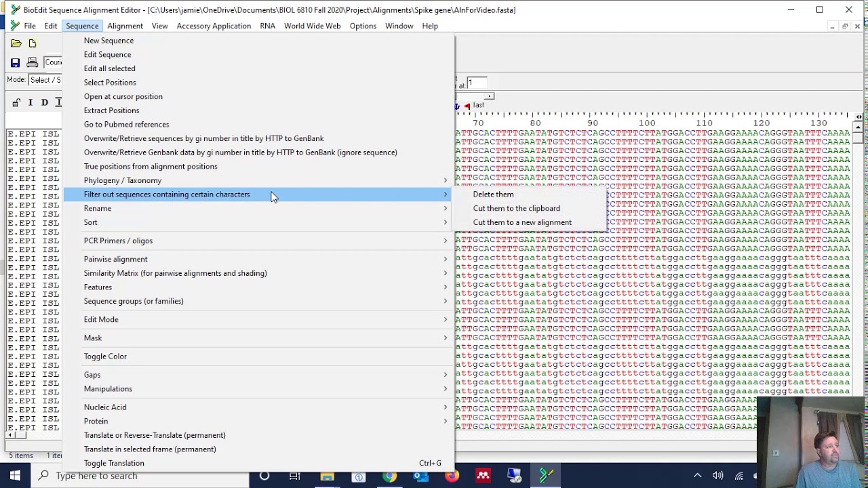Expand Mask submenu
This screenshot has height=488, width=868.
coord(258,338)
